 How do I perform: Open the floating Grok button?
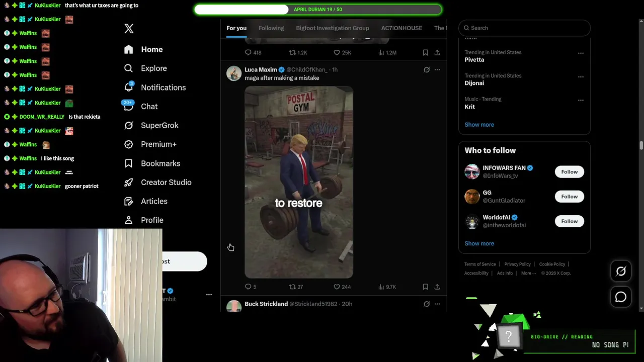pyautogui.click(x=621, y=271)
